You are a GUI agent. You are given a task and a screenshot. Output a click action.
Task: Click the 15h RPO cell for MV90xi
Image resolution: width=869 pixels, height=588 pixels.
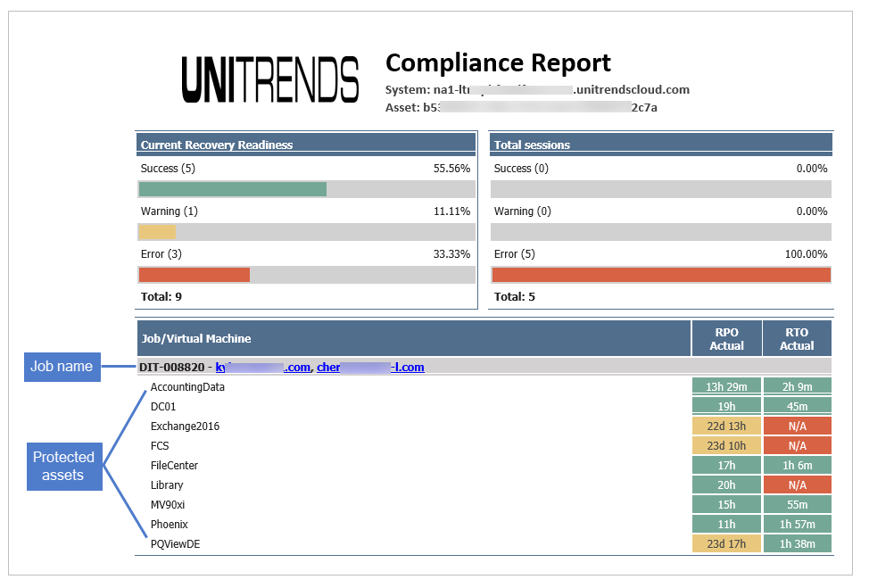(726, 505)
